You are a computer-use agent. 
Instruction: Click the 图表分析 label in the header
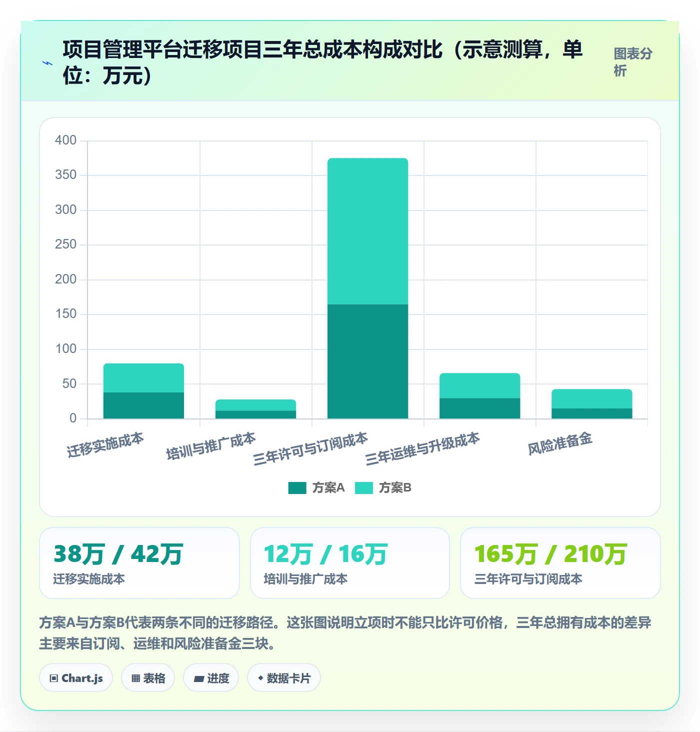point(633,62)
